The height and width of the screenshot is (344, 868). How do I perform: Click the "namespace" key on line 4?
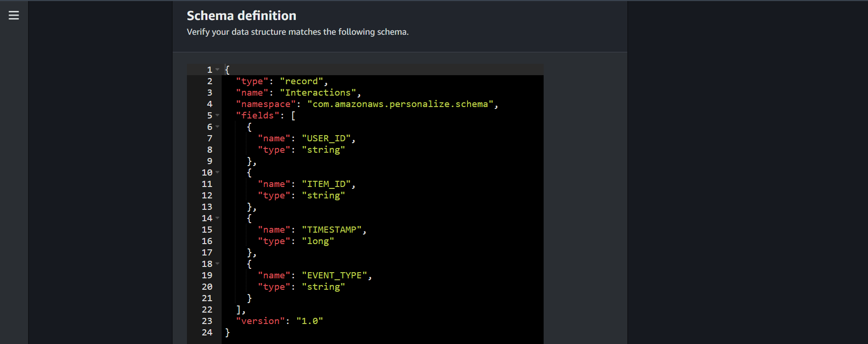click(266, 104)
